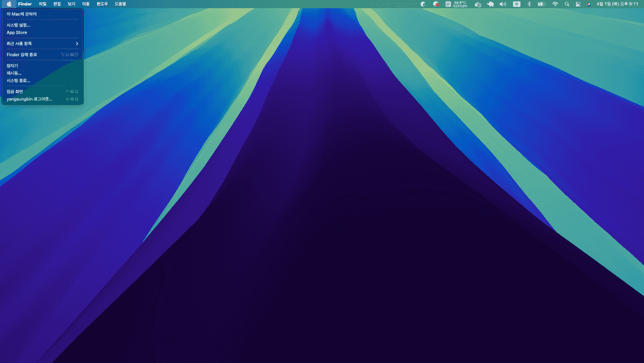644x363 pixels.
Task: Launch App Store from Apple menu
Action: click(42, 33)
